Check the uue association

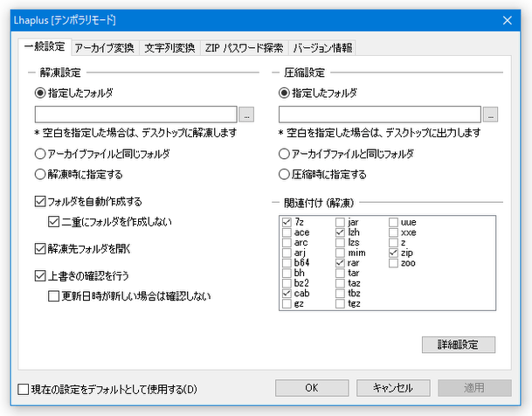[x=393, y=222]
